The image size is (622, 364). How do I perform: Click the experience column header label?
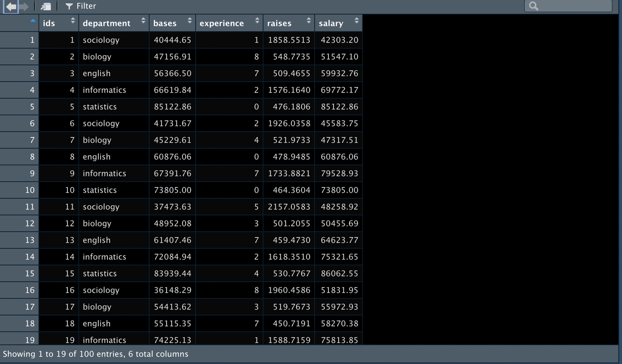[x=221, y=24]
